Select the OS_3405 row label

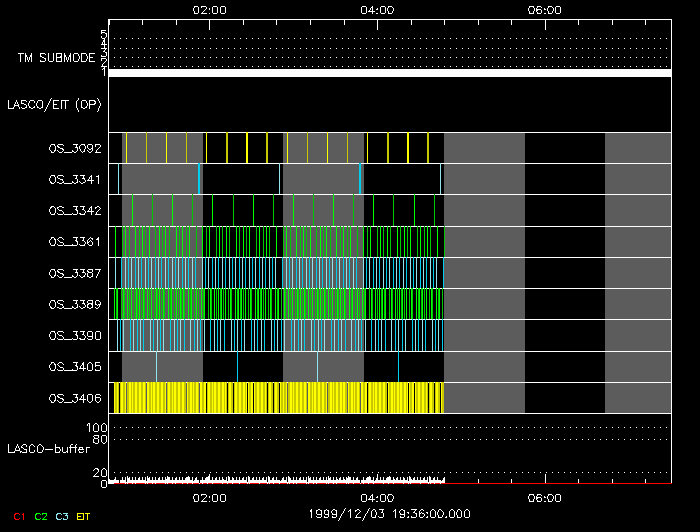(x=75, y=367)
